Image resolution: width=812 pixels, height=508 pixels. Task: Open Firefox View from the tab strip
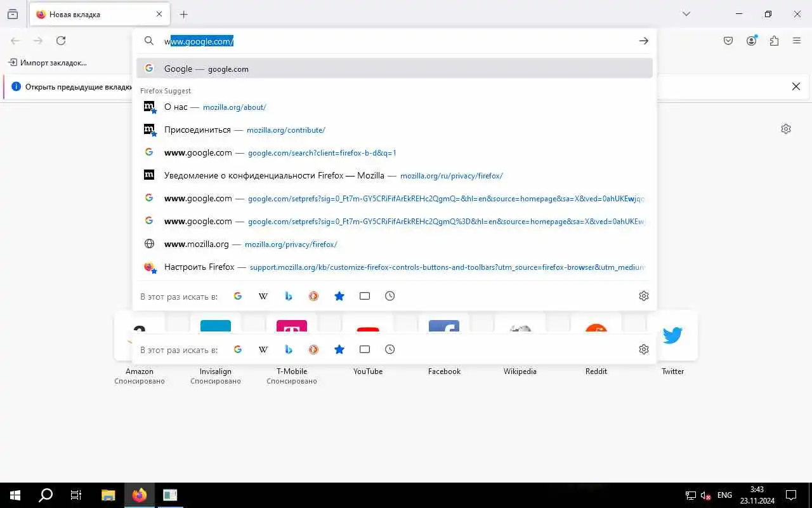(x=13, y=14)
